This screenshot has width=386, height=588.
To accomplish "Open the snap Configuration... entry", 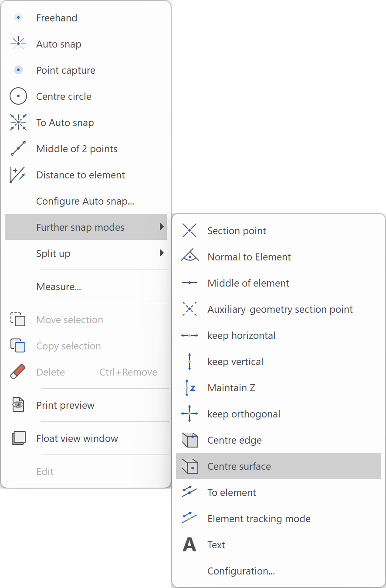I will click(x=241, y=571).
